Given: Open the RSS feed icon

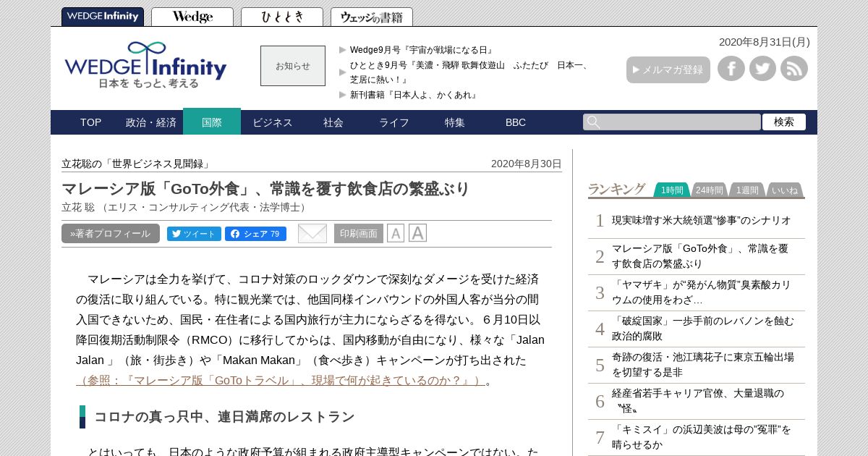Looking at the screenshot, I should click(x=794, y=69).
